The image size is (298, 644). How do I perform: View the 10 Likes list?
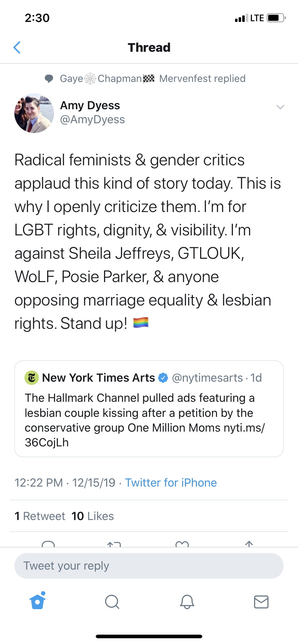pos(92,516)
